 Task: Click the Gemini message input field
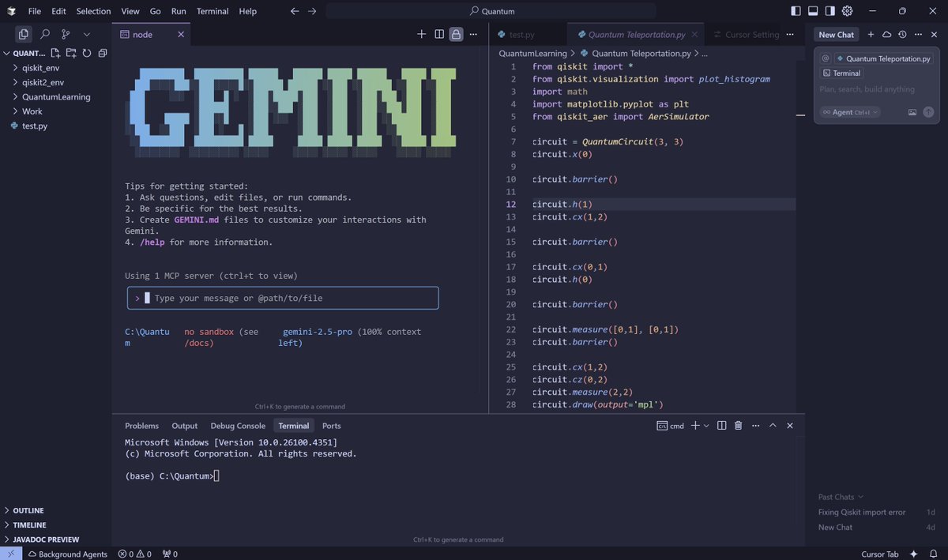[x=283, y=298]
